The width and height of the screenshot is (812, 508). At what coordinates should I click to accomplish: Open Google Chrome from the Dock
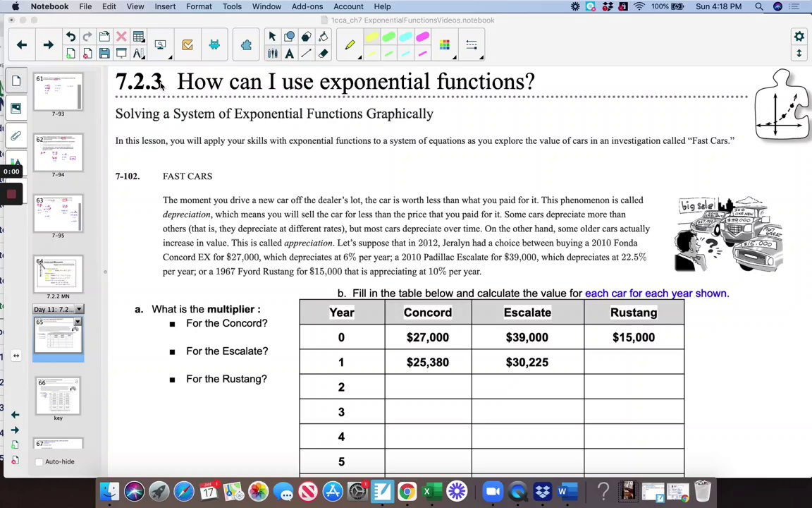point(407,491)
